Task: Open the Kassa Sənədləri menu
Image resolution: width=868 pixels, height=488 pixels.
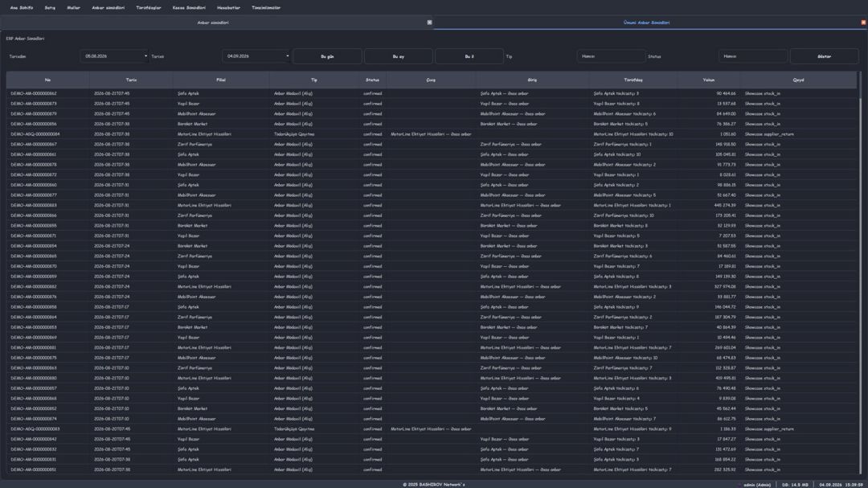Action: pyautogui.click(x=189, y=8)
